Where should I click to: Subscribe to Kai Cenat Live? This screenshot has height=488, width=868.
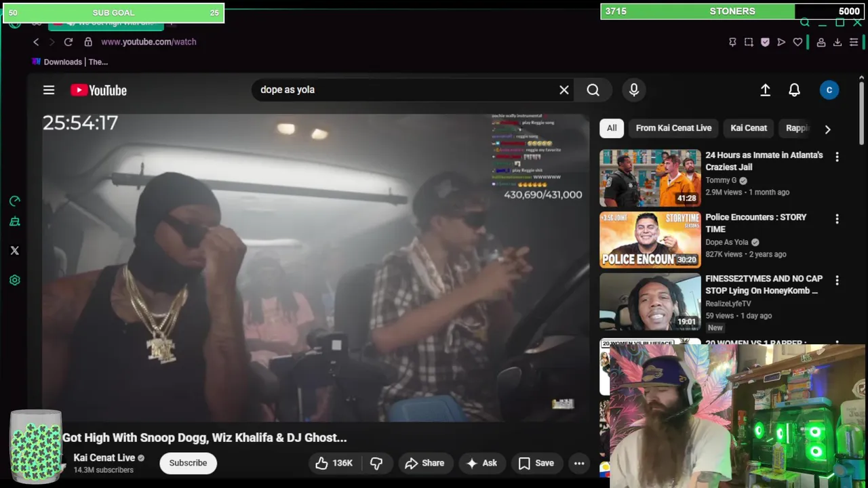pyautogui.click(x=188, y=463)
